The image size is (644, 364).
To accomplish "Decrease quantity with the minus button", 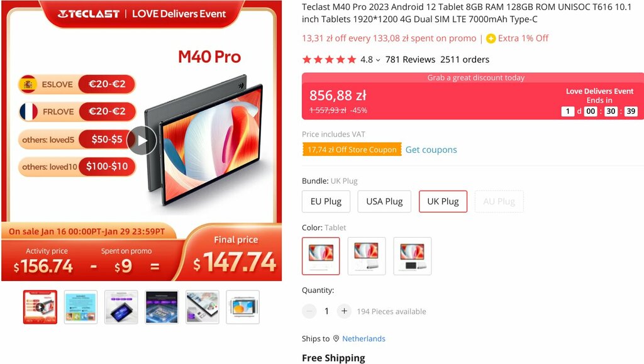I will [309, 311].
